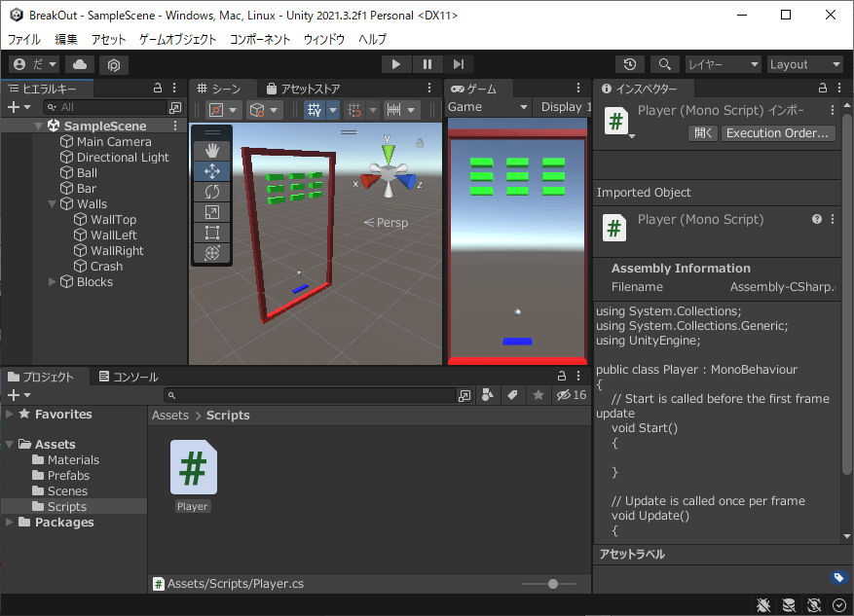Image resolution: width=854 pixels, height=616 pixels.
Task: Toggle hidden packages visibility showing 16
Action: 572,395
